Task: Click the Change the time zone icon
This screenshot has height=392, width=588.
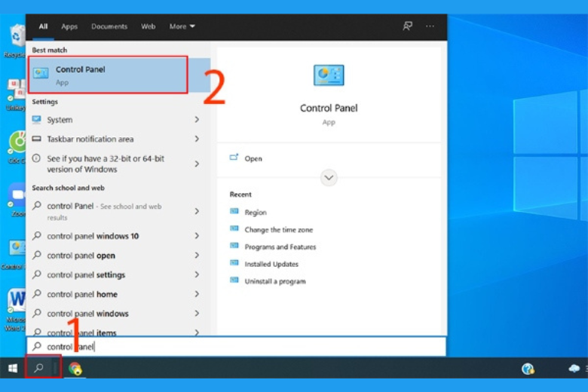Action: (x=234, y=229)
